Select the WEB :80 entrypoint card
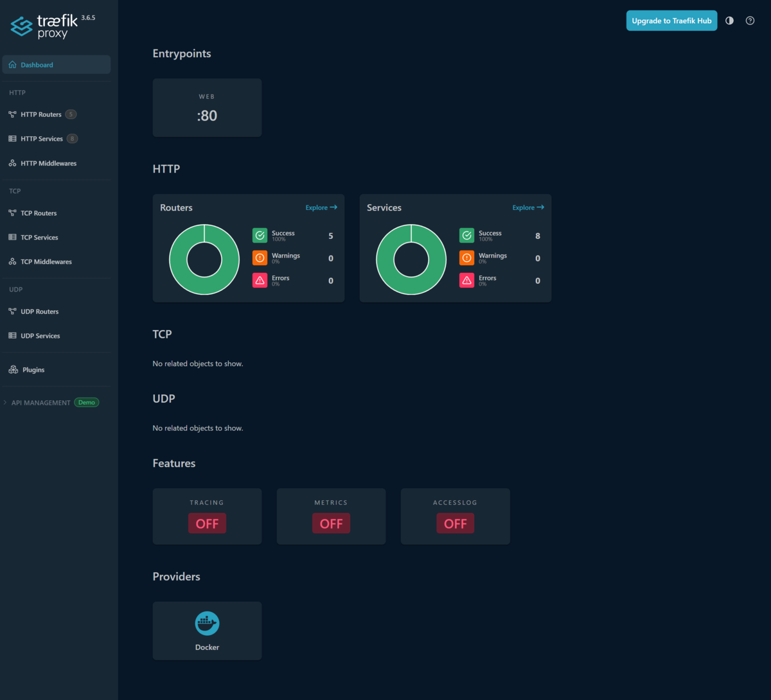Image resolution: width=771 pixels, height=700 pixels. (207, 108)
